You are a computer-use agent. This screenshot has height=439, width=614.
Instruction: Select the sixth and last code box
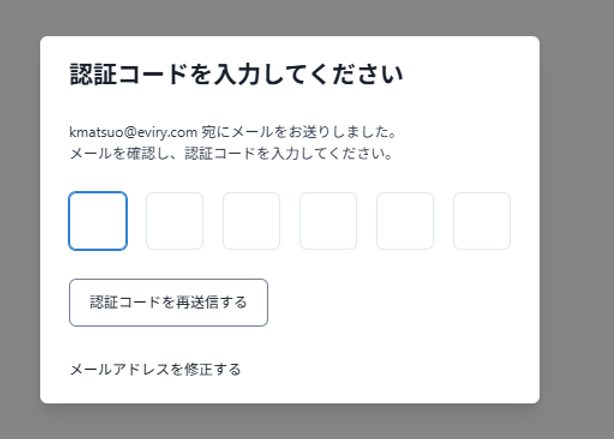click(482, 221)
